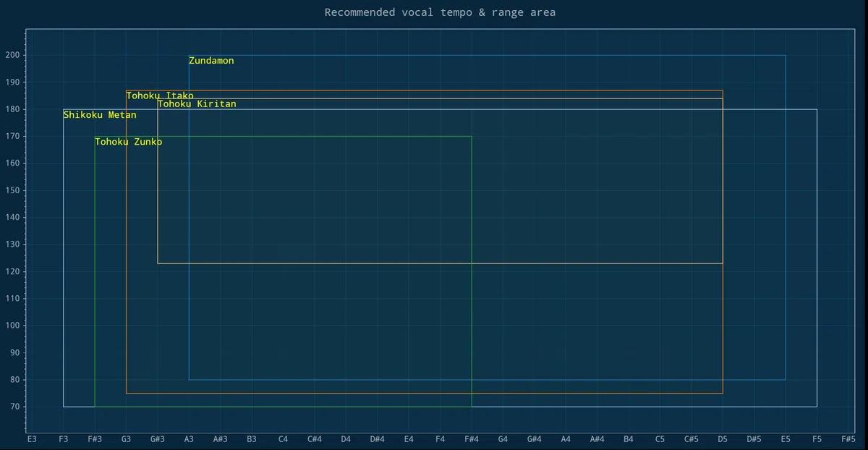Image resolution: width=868 pixels, height=450 pixels.
Task: Click the E4 note axis label
Action: 409,439
